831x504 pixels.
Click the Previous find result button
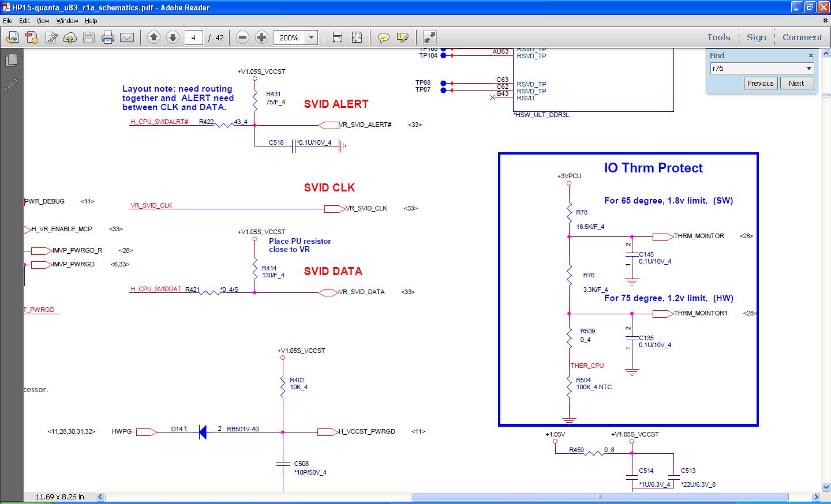pos(760,83)
